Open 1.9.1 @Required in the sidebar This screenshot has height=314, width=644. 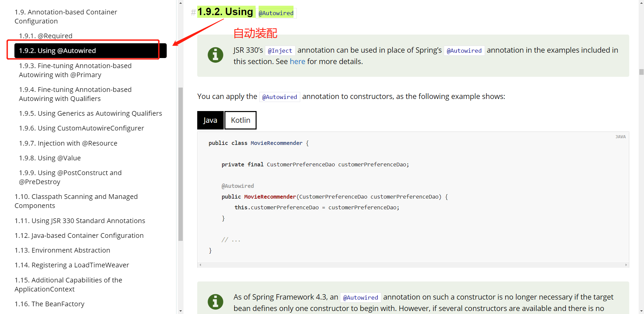(x=46, y=36)
